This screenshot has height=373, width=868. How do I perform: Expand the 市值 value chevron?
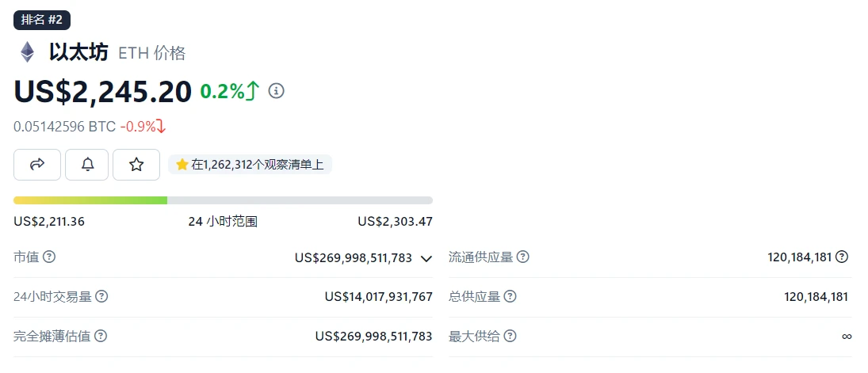426,258
